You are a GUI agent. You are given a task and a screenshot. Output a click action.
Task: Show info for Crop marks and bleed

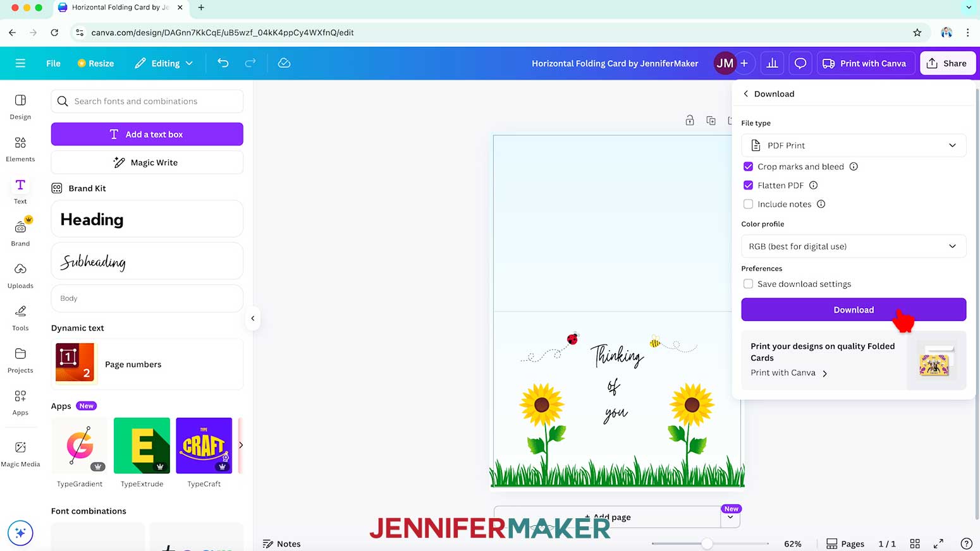click(854, 167)
